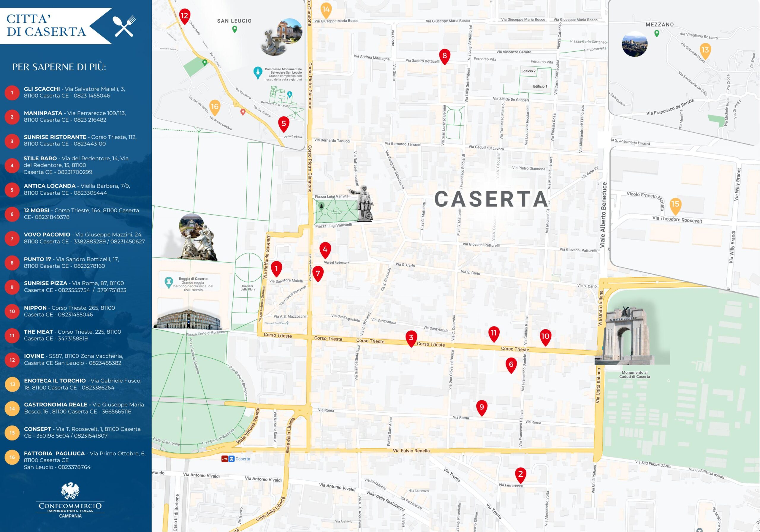This screenshot has height=532, width=760.
Task: Click the Confcommercio Campania logo
Action: click(70, 500)
